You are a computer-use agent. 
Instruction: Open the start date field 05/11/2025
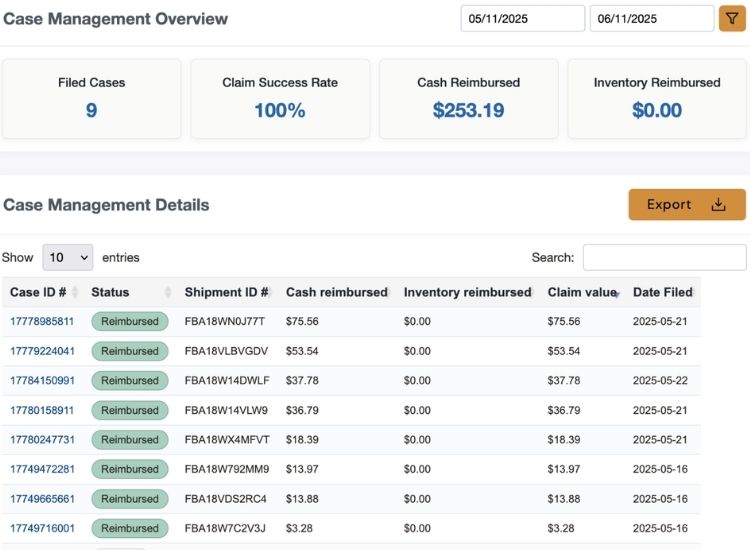pos(522,19)
